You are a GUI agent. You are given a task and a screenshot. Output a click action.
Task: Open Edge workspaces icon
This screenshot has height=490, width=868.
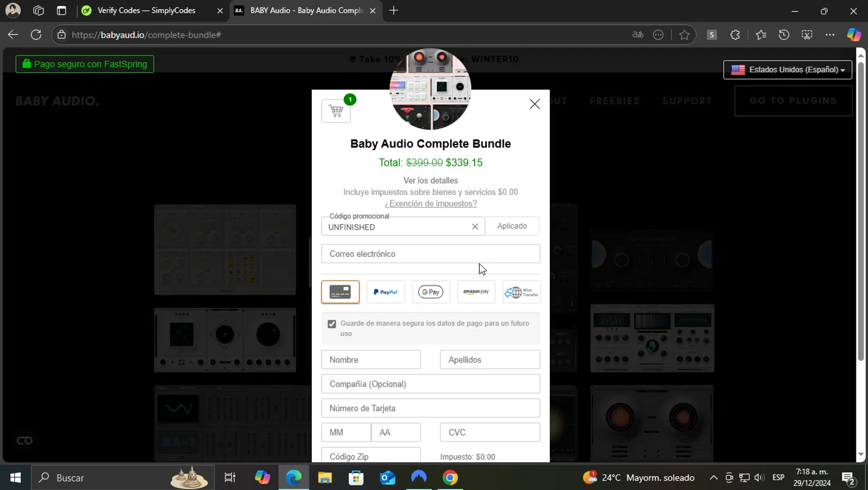[x=38, y=10]
